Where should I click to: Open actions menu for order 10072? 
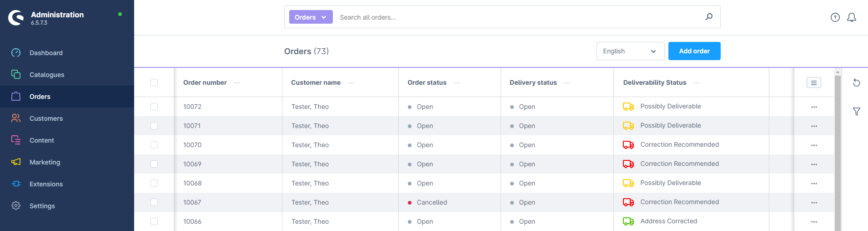point(813,107)
